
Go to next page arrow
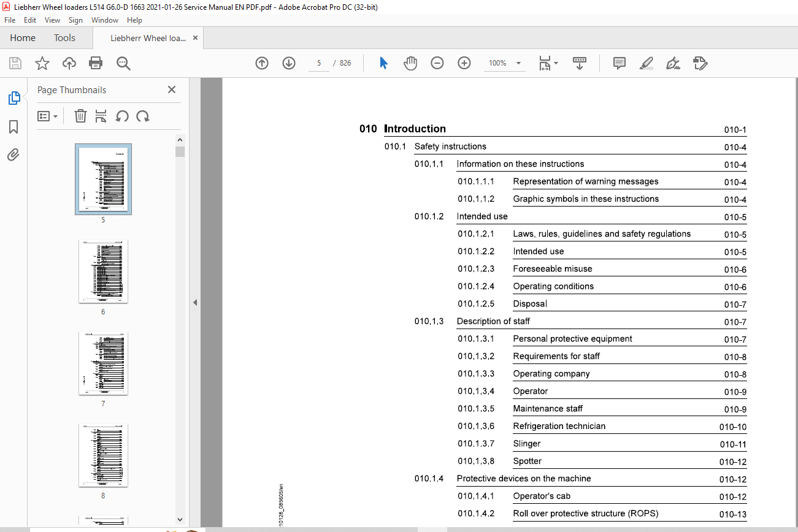tap(289, 63)
